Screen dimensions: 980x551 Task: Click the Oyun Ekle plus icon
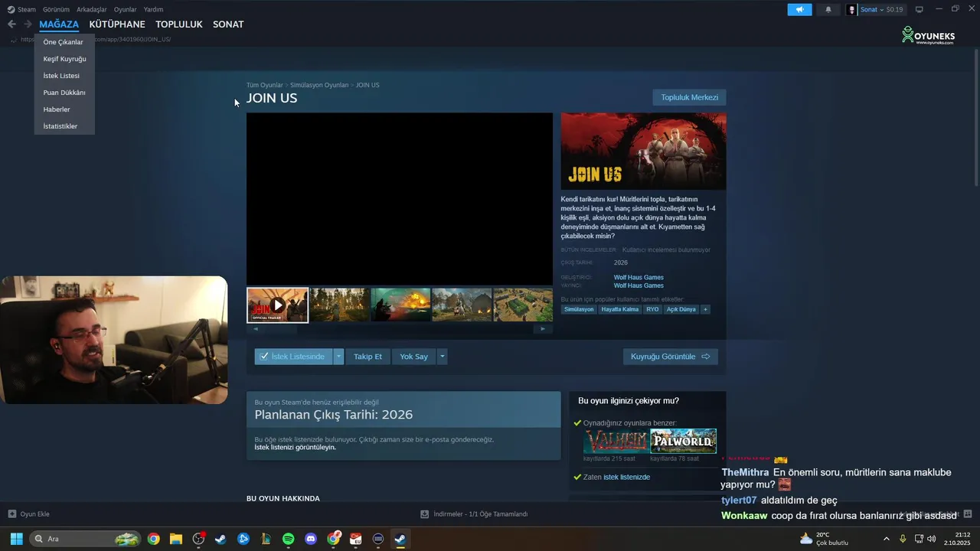pyautogui.click(x=11, y=514)
